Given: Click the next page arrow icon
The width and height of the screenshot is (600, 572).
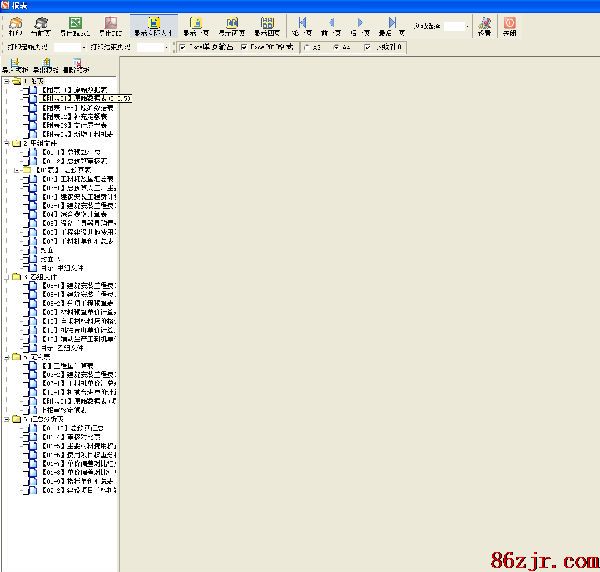Looking at the screenshot, I should 361,24.
